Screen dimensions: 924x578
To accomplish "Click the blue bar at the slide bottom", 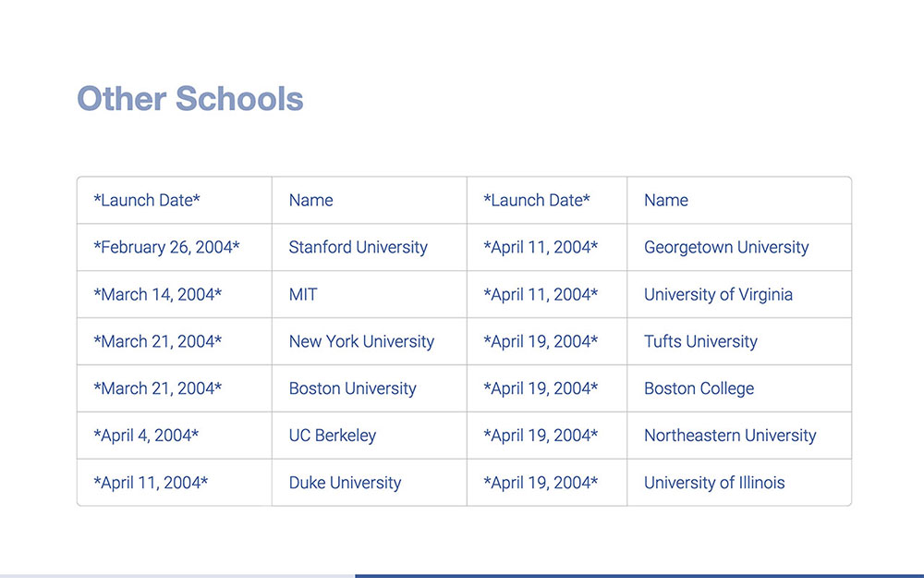I will (638, 574).
